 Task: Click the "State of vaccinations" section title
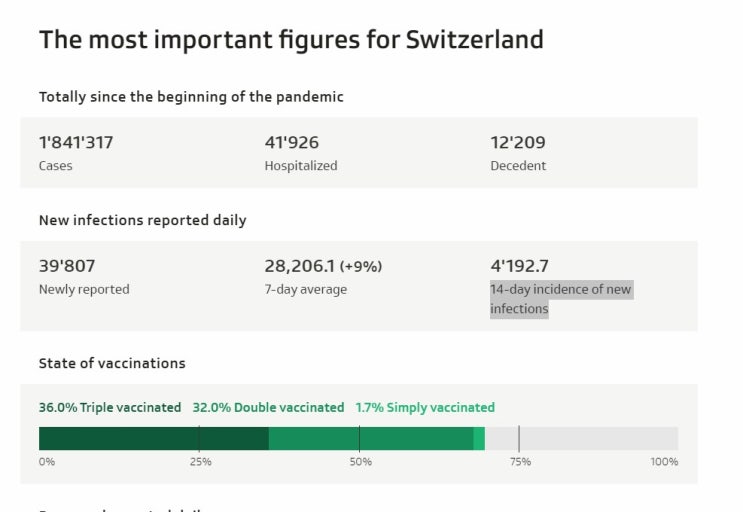(112, 363)
